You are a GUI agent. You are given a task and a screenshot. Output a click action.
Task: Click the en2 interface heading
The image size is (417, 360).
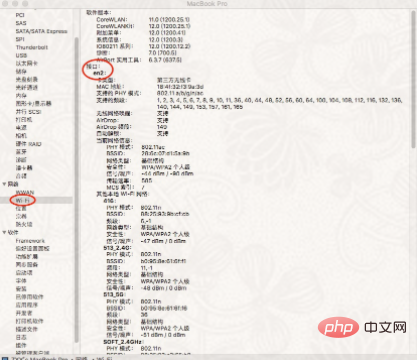click(x=99, y=73)
